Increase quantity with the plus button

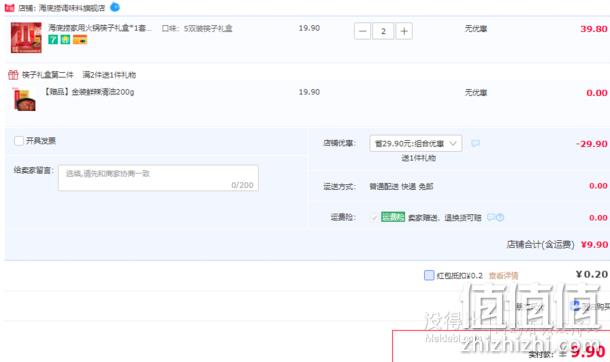point(404,31)
